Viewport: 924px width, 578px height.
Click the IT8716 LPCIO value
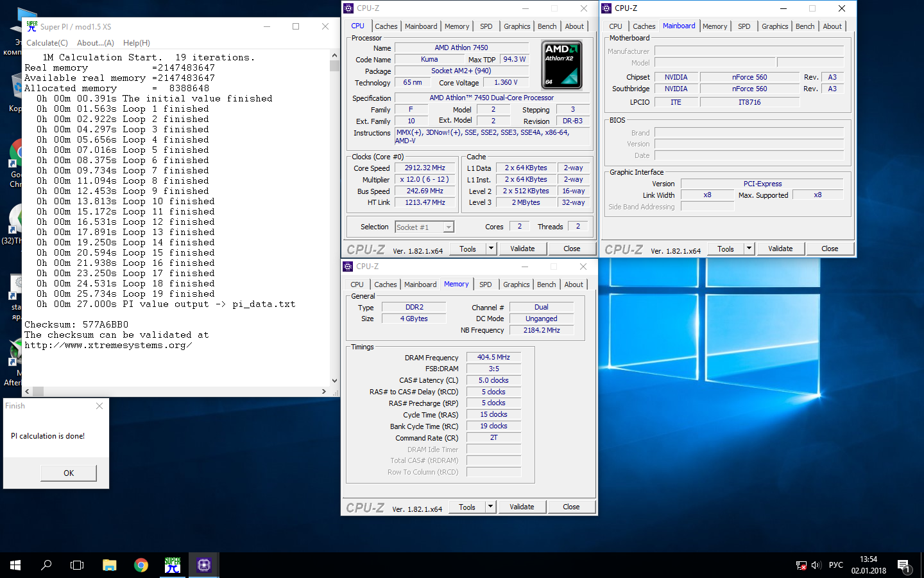tap(749, 102)
